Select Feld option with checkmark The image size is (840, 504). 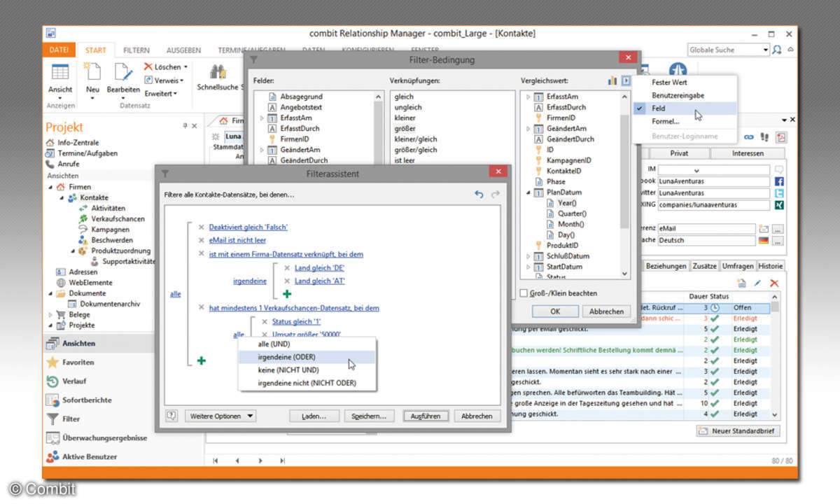coord(685,108)
